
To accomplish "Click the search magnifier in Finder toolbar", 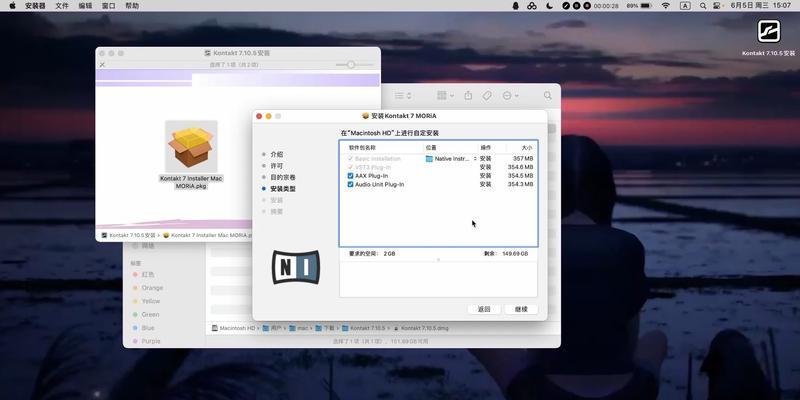I will point(547,95).
